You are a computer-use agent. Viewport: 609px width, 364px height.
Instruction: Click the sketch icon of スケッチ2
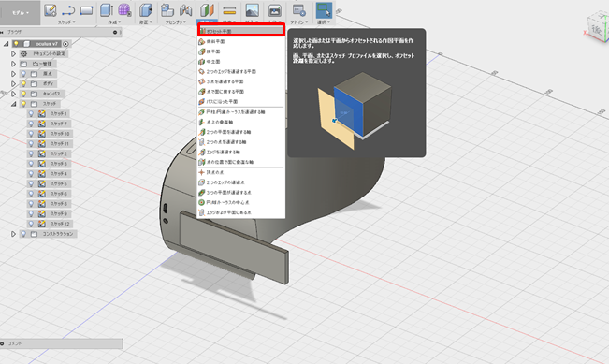click(41, 153)
